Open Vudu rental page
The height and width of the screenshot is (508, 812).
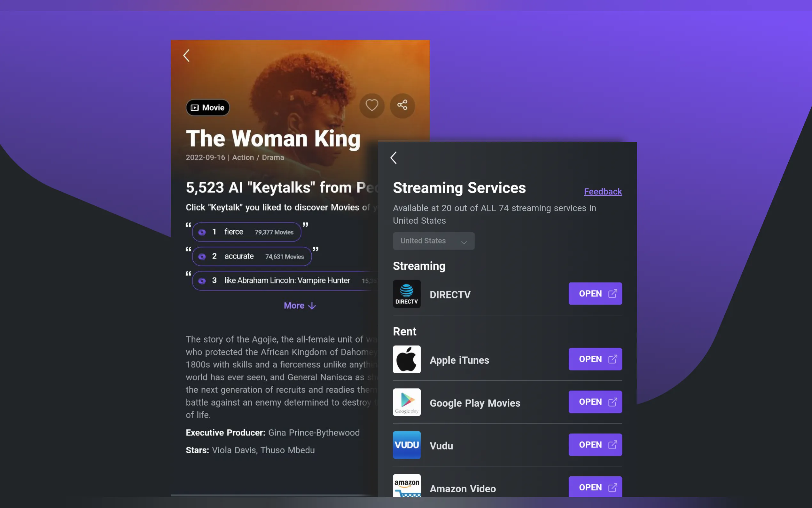coord(595,445)
